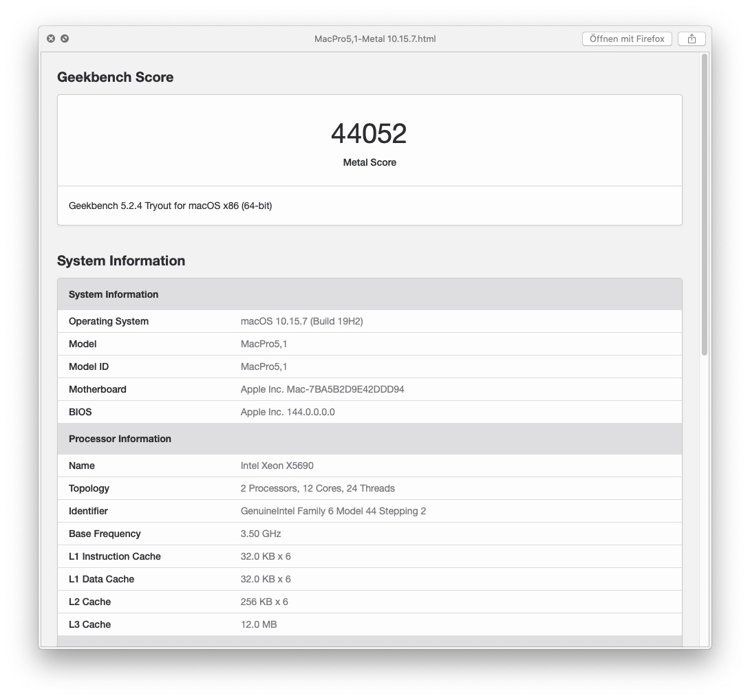Select 'Geekbench 5.2.4 Tryout for macOS x86 (64-bit)' text
750x700 pixels.
170,206
